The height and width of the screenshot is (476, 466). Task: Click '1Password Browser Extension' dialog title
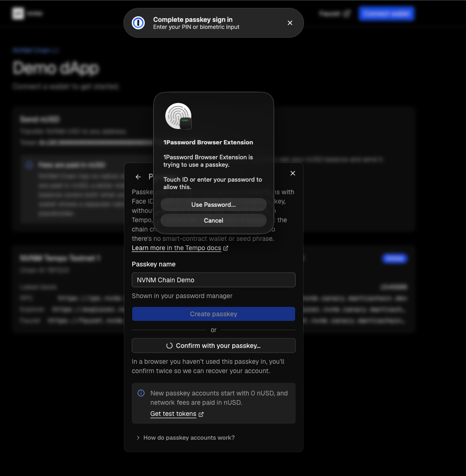(208, 143)
